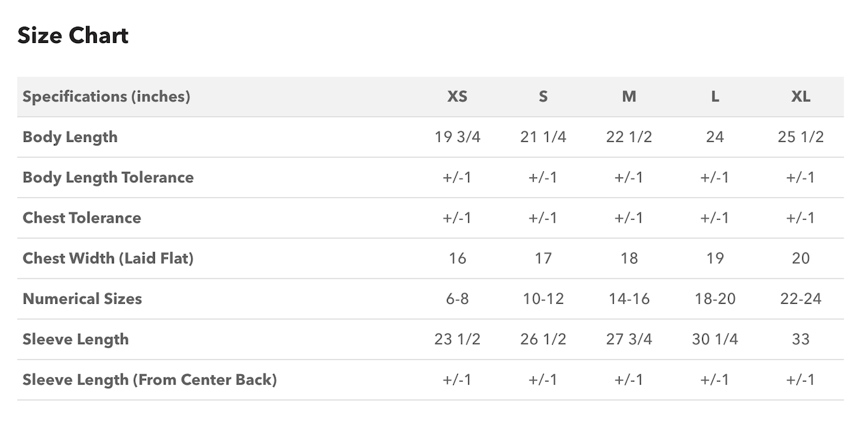
Task: Select the XL column header
Action: (x=800, y=96)
